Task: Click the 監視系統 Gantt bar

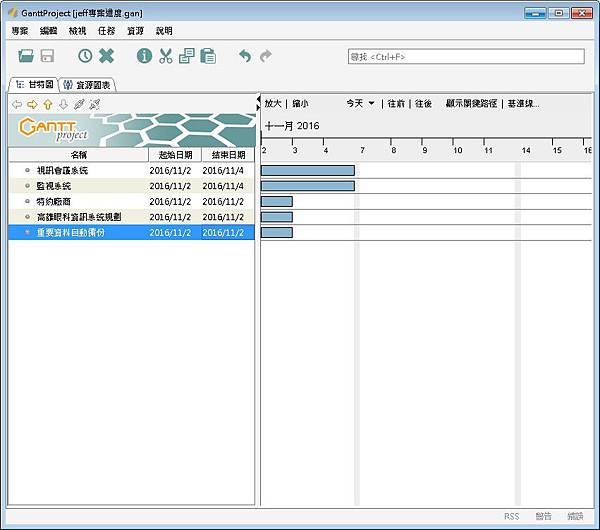Action: (x=308, y=186)
